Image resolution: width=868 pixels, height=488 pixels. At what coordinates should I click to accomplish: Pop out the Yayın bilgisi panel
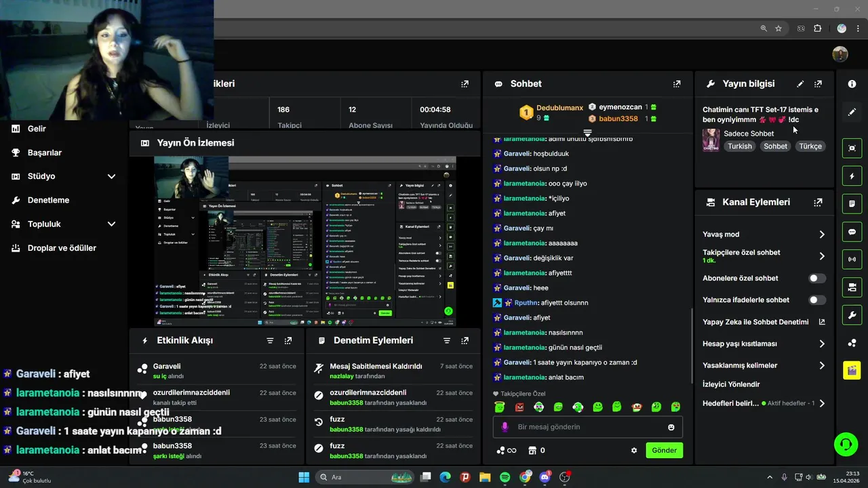[818, 84]
